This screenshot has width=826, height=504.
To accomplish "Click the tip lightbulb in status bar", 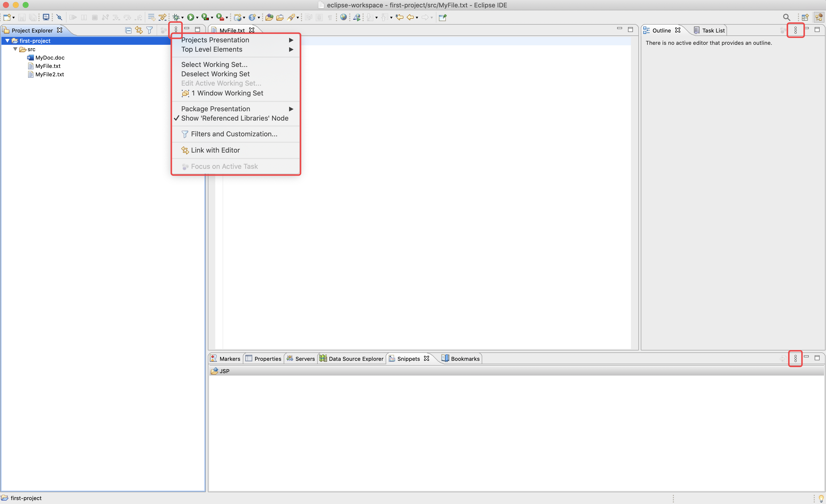I will (821, 498).
